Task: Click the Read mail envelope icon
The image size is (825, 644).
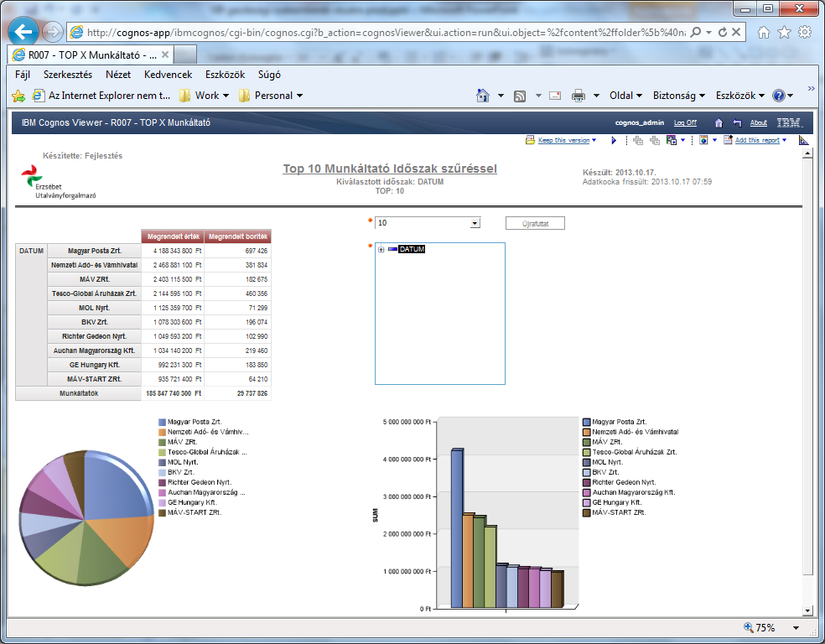Action: point(555,96)
